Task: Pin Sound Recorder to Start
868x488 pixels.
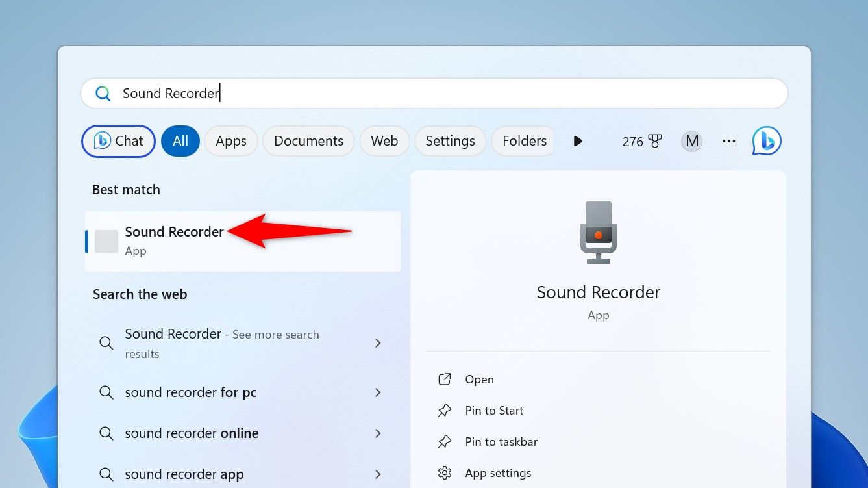Action: pyautogui.click(x=493, y=410)
